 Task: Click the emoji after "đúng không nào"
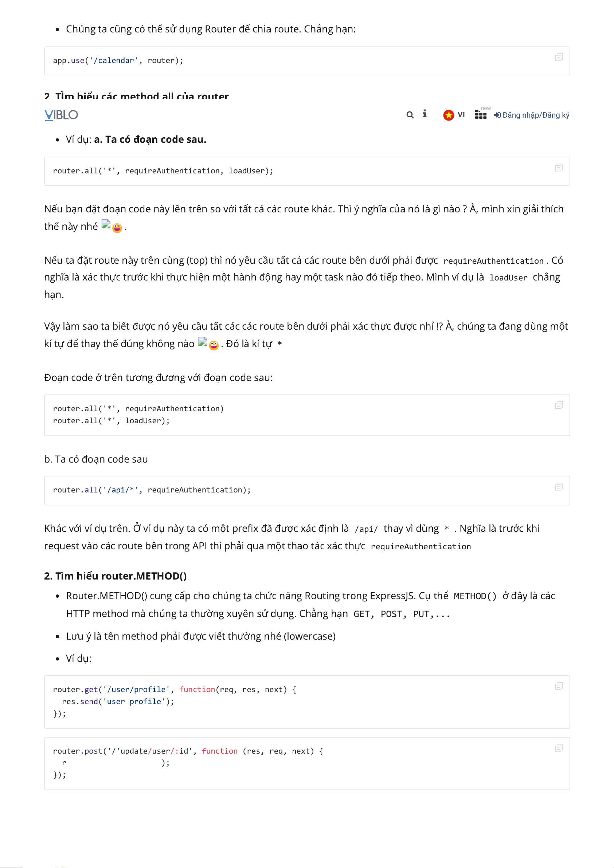(x=214, y=345)
